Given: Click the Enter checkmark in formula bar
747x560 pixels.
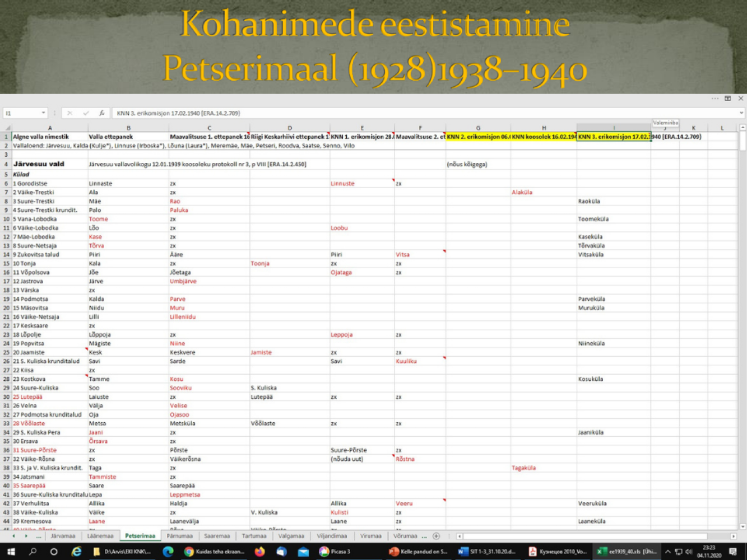Looking at the screenshot, I should (x=86, y=113).
